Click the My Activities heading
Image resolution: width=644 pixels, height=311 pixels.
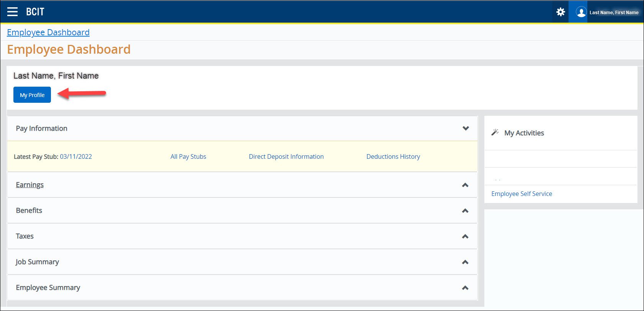tap(524, 133)
